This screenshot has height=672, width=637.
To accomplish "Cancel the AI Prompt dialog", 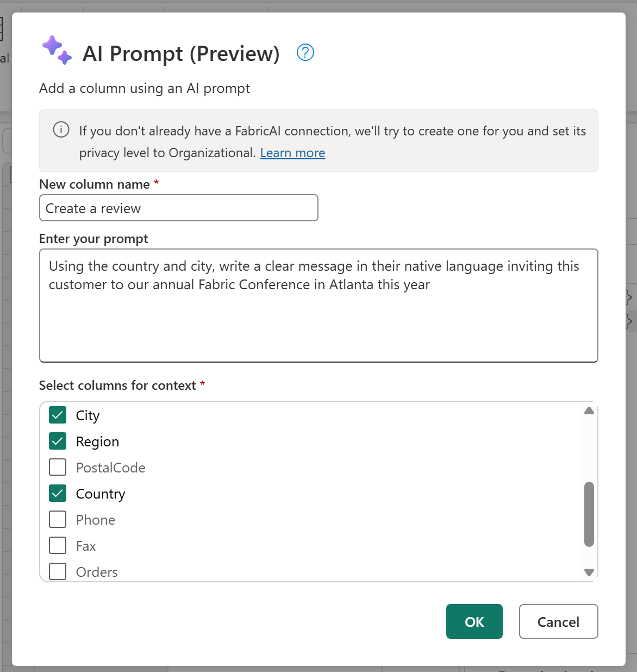I will coord(558,621).
